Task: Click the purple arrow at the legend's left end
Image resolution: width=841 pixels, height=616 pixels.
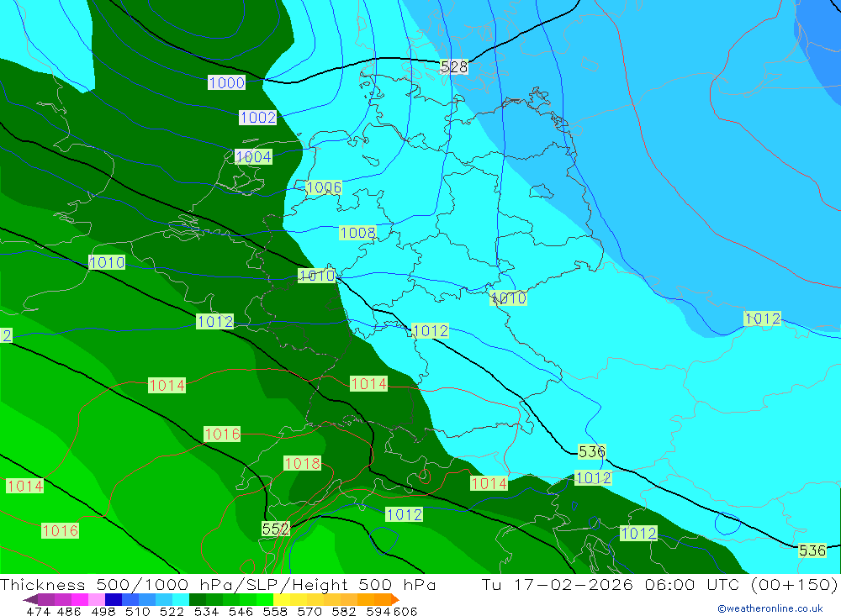Action: [x=30, y=599]
